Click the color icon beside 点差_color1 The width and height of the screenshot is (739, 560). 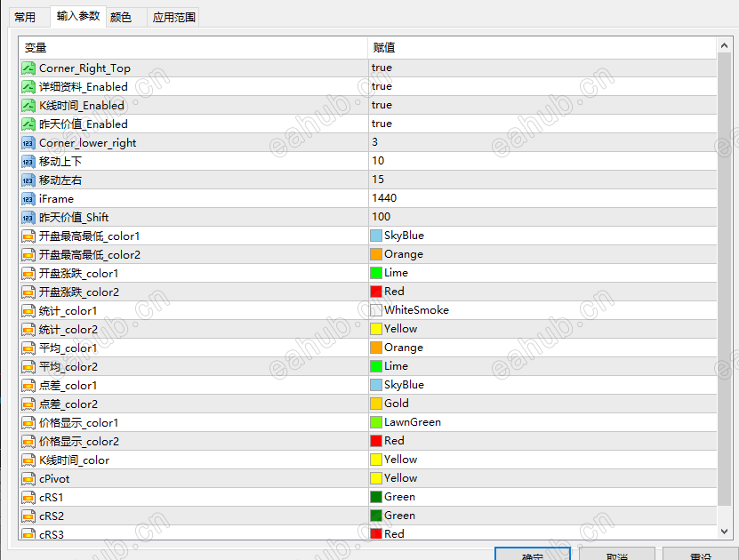[x=28, y=386]
